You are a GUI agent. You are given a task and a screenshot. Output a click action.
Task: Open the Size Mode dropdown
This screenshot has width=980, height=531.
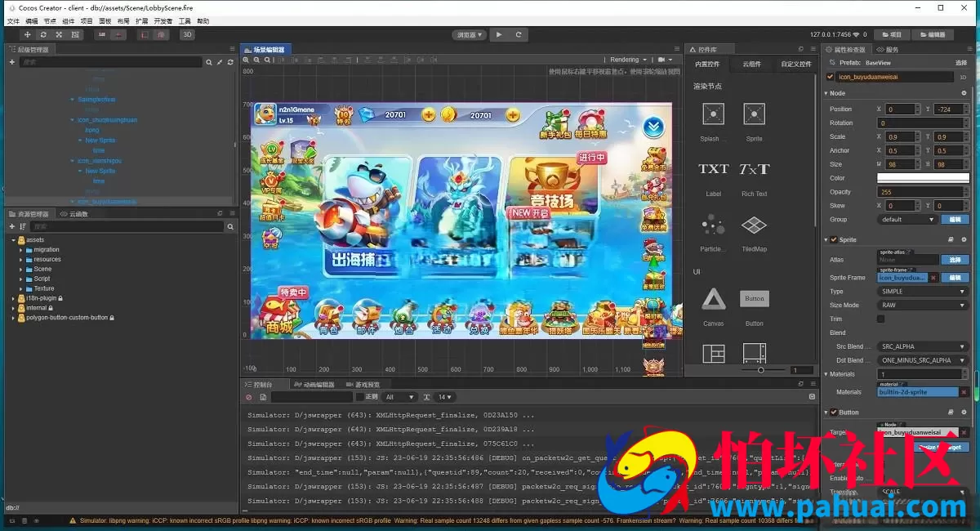[922, 305]
